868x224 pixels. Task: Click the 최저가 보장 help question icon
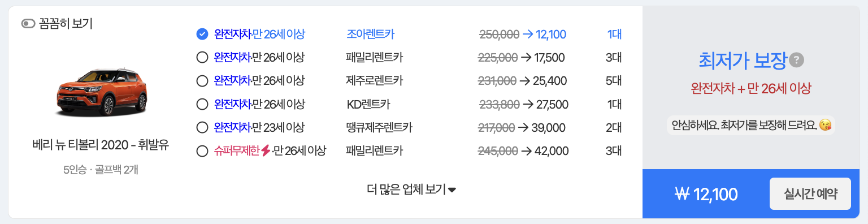[x=797, y=60]
